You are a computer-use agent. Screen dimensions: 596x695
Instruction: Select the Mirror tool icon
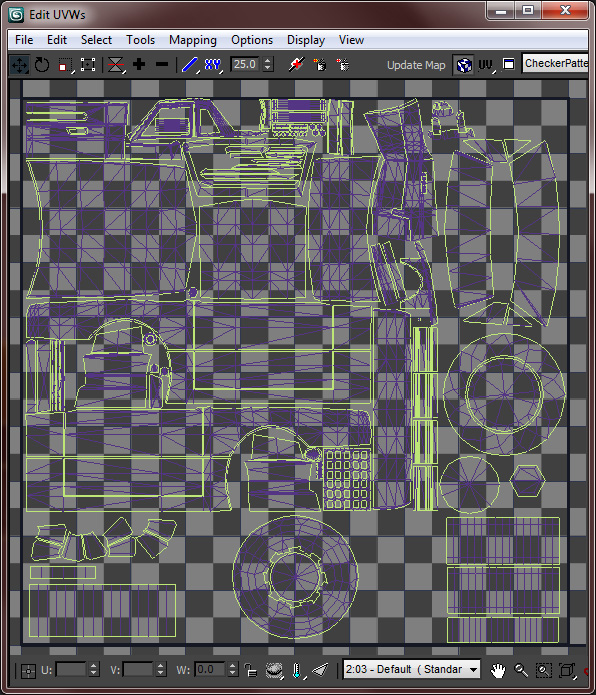click(x=116, y=65)
